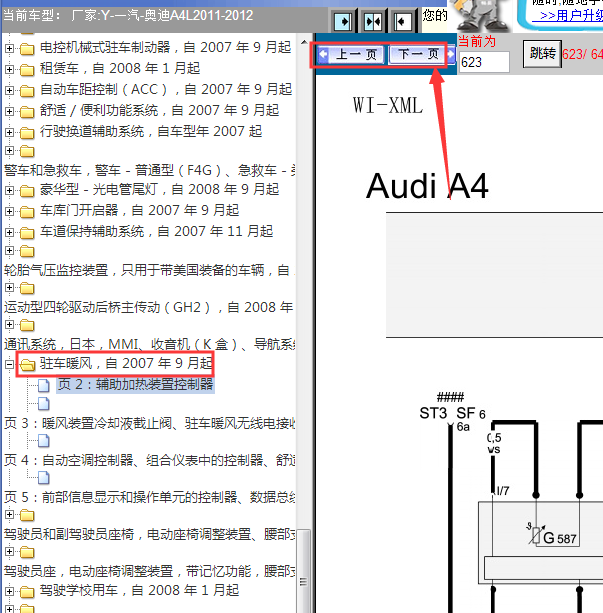This screenshot has height=613, width=603.
Task: Expand the 警车和急救车 folder node
Action: click(x=9, y=151)
